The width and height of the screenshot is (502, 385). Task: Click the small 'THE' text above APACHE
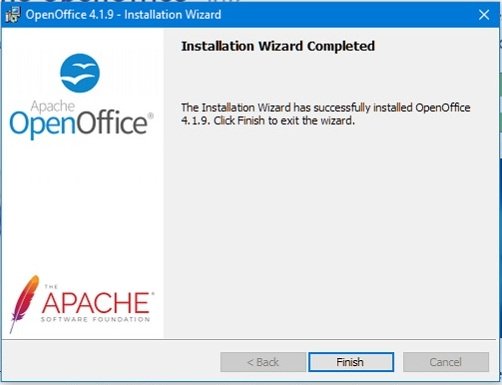[51, 286]
